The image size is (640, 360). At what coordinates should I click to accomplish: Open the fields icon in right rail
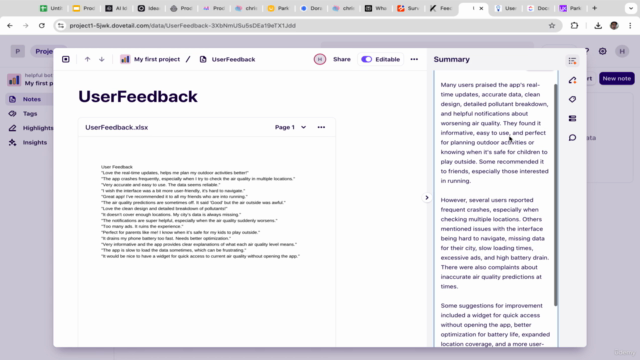572,118
